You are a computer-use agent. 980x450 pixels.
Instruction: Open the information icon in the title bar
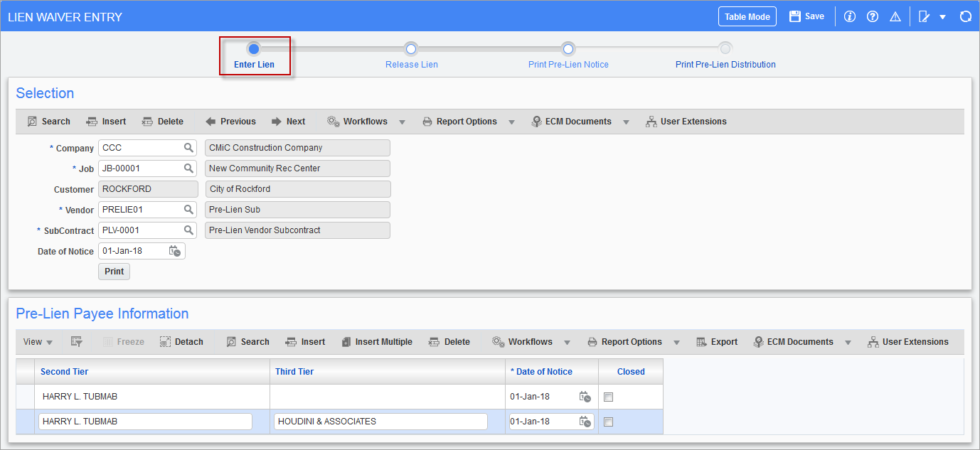849,16
